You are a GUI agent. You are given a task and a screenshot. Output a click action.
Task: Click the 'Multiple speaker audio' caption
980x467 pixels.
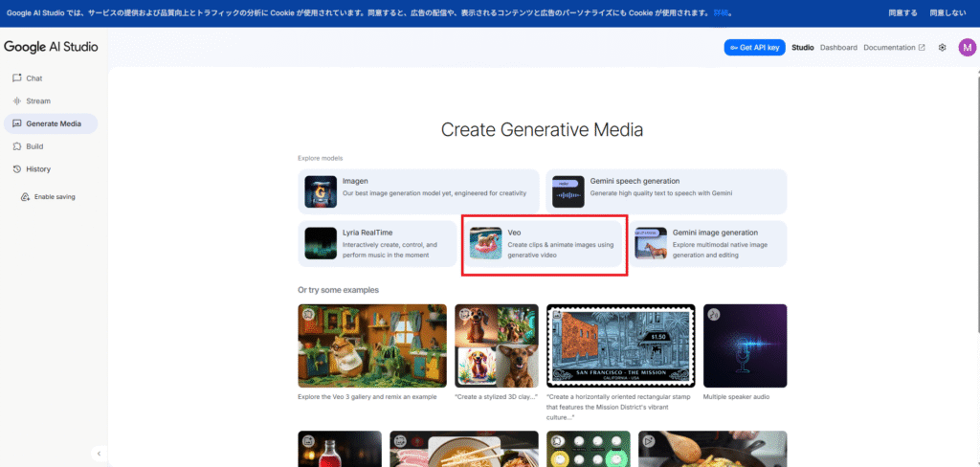tap(736, 397)
